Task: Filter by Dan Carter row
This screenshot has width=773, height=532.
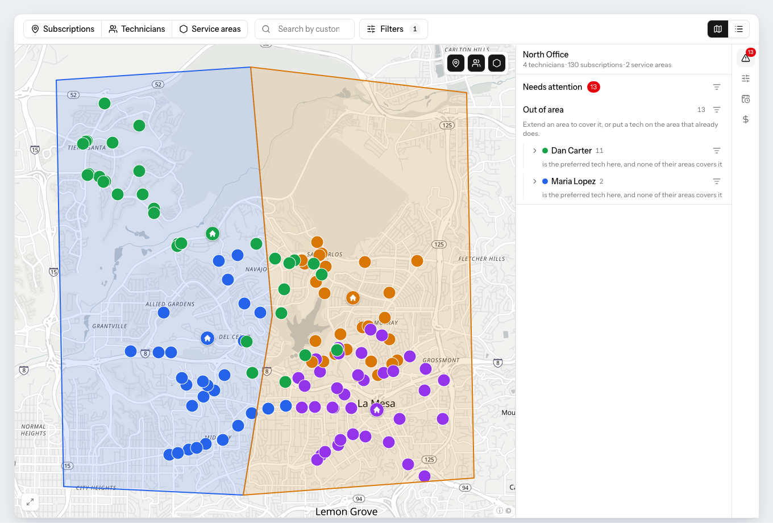Action: (x=717, y=151)
